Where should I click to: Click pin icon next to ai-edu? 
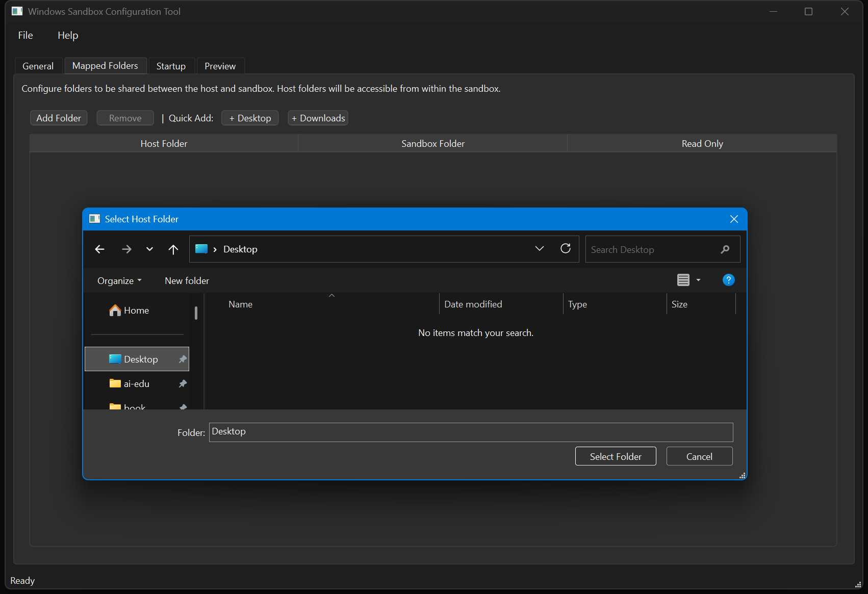183,383
